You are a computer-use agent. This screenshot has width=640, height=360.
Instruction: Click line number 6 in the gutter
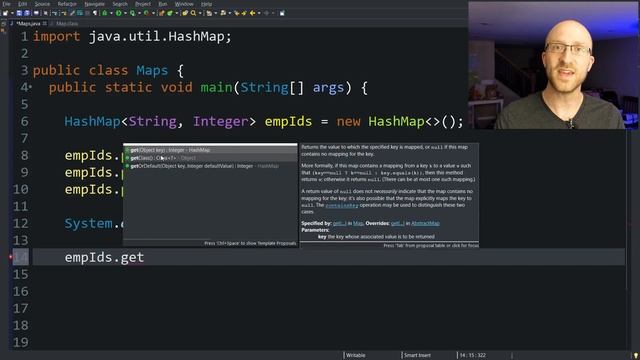24,121
